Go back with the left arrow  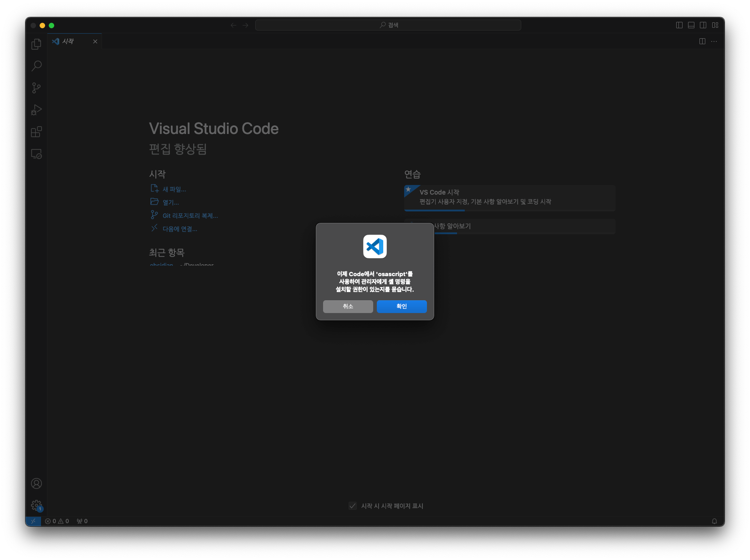tap(233, 25)
